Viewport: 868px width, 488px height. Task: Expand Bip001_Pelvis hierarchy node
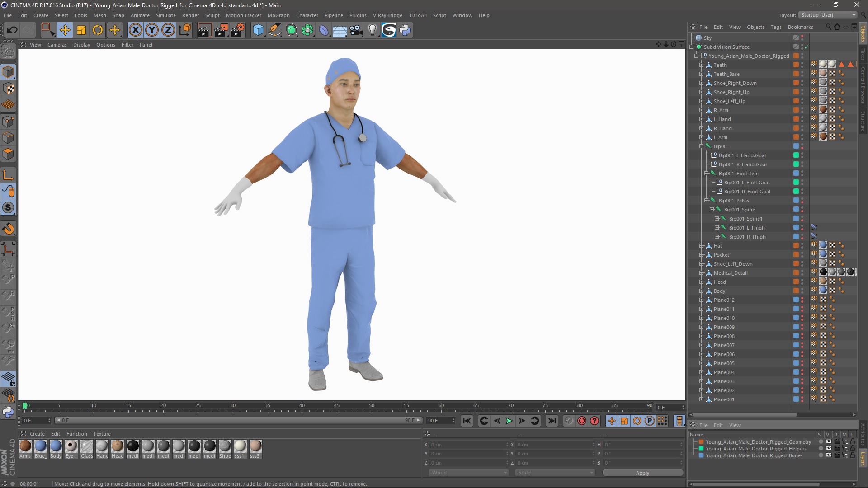pyautogui.click(x=707, y=200)
